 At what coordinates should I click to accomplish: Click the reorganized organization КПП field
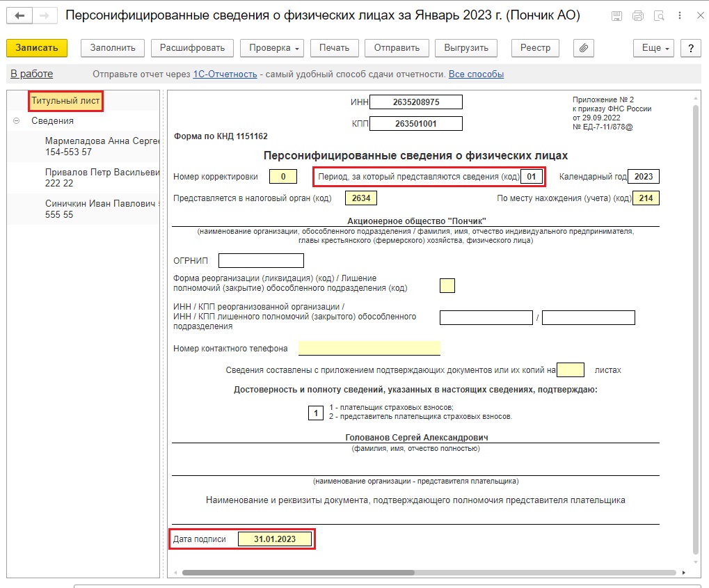pos(588,317)
